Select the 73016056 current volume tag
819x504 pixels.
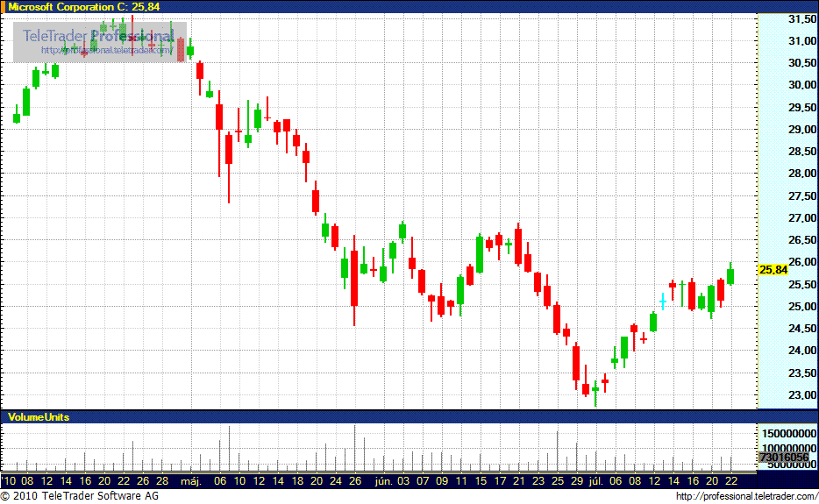(784, 458)
